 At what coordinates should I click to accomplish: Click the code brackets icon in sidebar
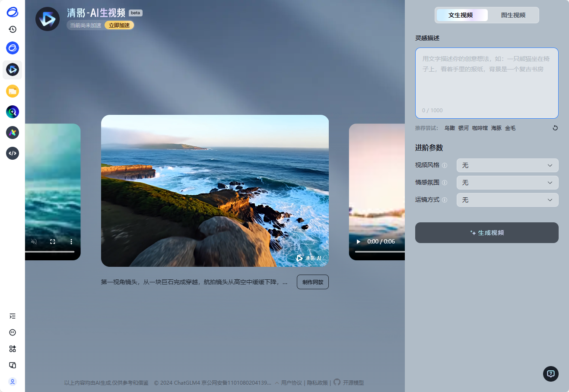13,153
